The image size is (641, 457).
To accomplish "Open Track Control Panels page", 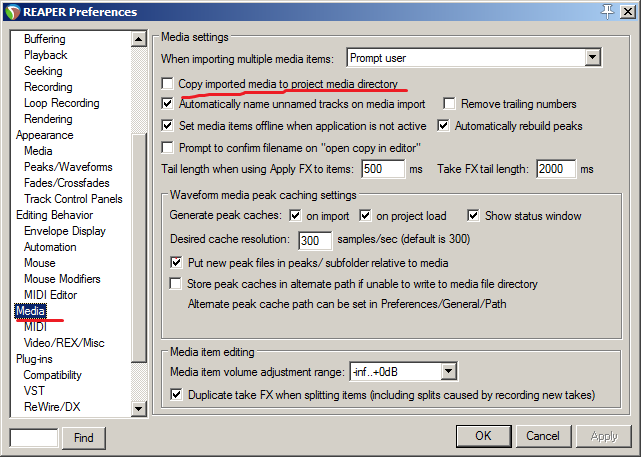I will pos(73,199).
